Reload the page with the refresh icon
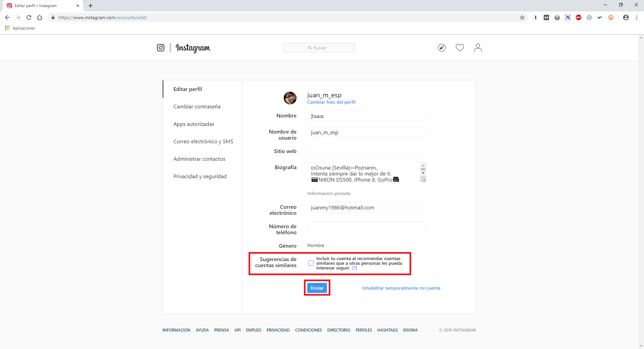Screen dimensions: 644x349 pyautogui.click(x=29, y=17)
